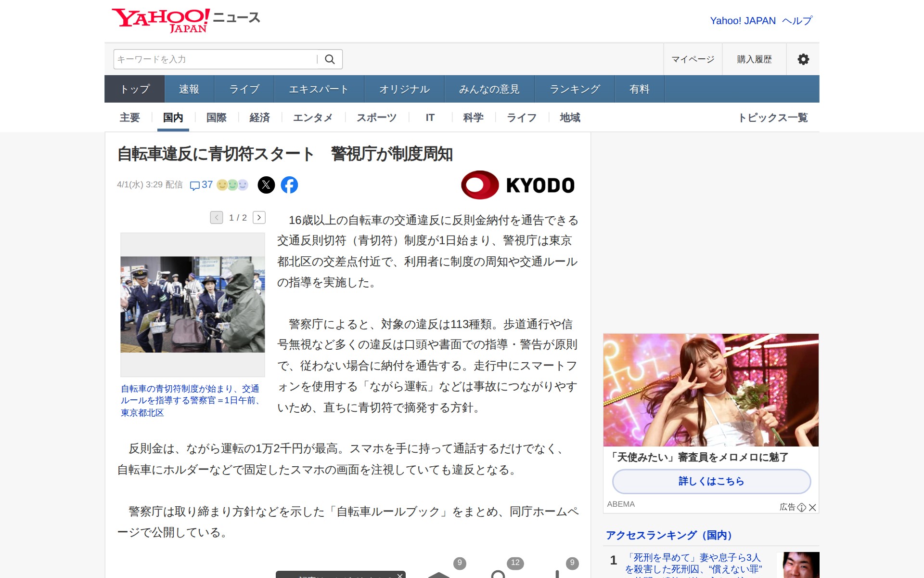Click the Yahoo! JAPAN news logo

186,20
